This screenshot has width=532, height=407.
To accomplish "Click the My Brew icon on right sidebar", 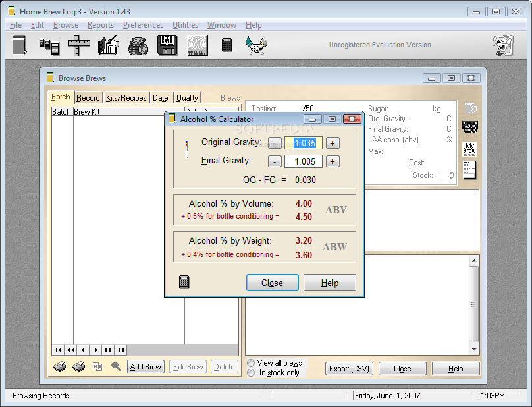I will pyautogui.click(x=469, y=149).
